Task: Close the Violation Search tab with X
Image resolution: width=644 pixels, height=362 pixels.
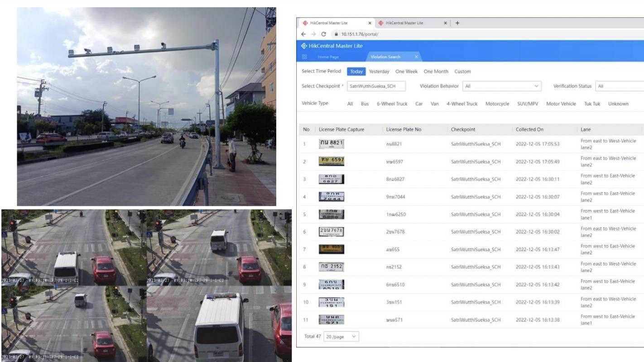Action: [416, 57]
